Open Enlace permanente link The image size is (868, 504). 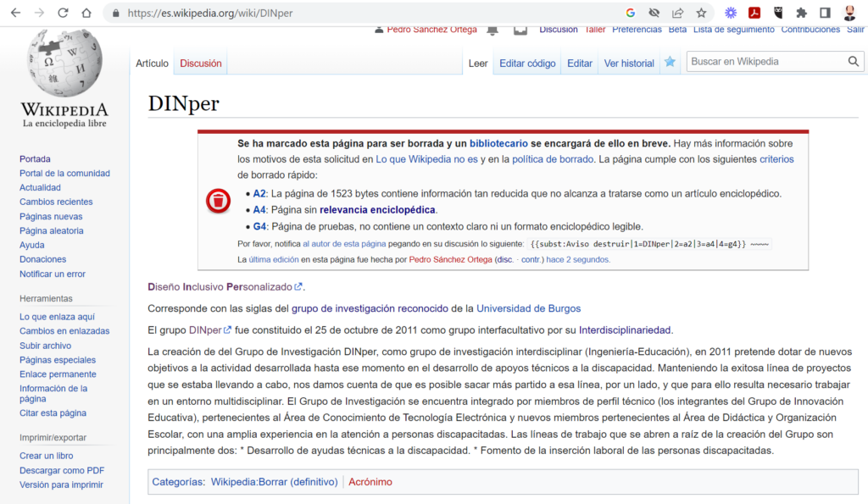click(x=58, y=374)
